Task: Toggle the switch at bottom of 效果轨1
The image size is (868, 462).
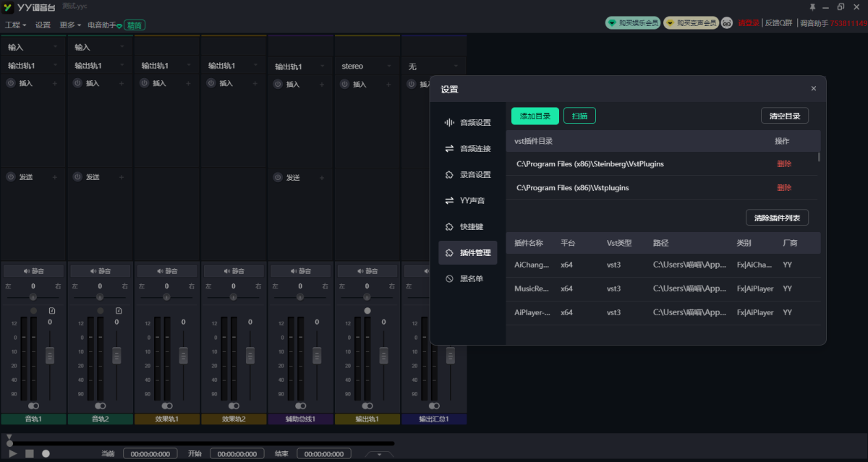Action: click(167, 406)
